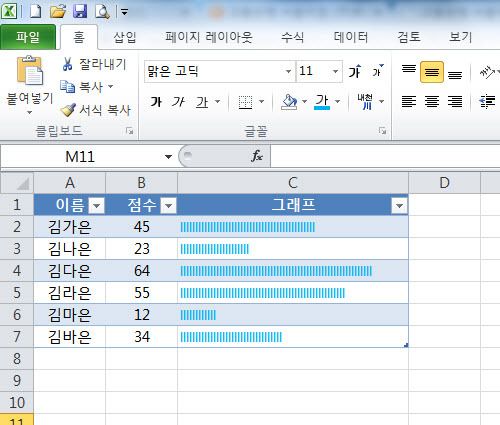Expand the 복사 dropdown arrow

[111, 87]
